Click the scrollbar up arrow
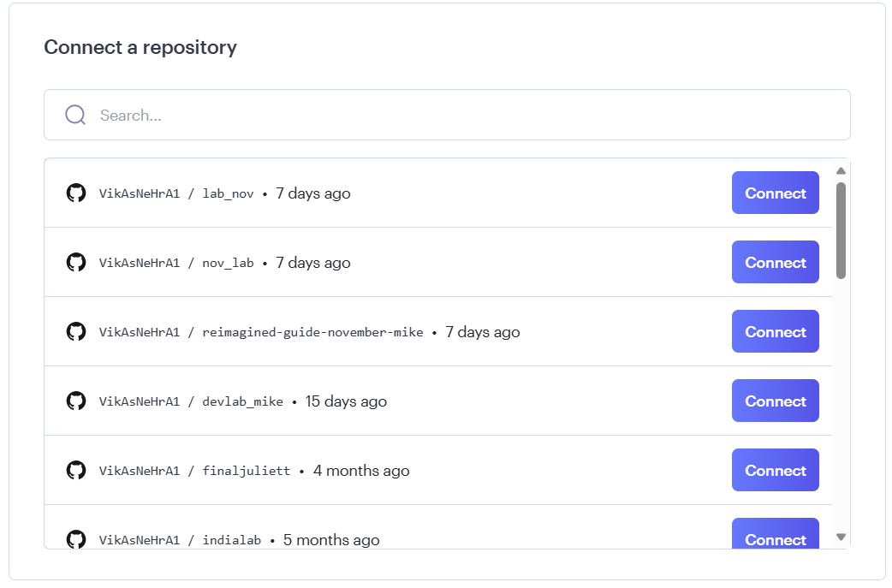Image resolution: width=892 pixels, height=588 pixels. click(841, 169)
